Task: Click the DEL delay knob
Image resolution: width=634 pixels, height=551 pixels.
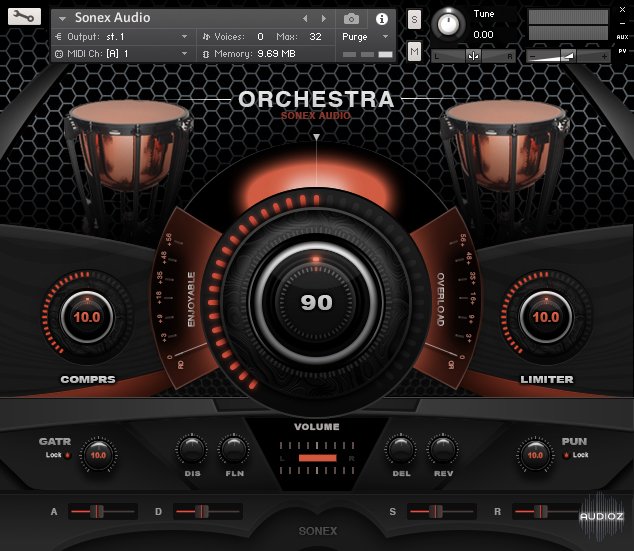Action: (401, 450)
